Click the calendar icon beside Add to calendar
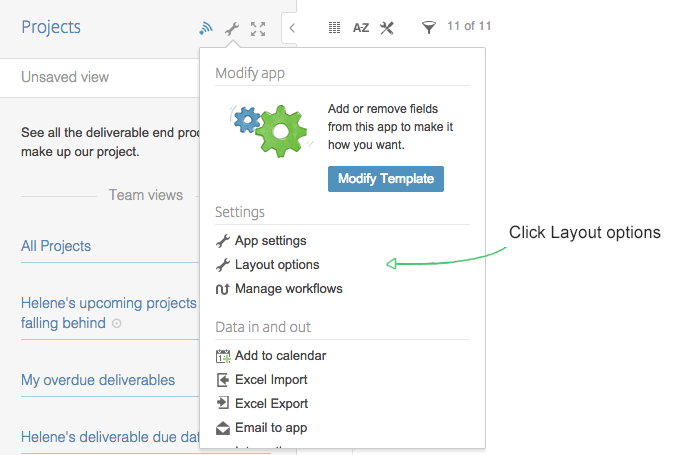Viewport: 685px width, 455px height. point(223,356)
